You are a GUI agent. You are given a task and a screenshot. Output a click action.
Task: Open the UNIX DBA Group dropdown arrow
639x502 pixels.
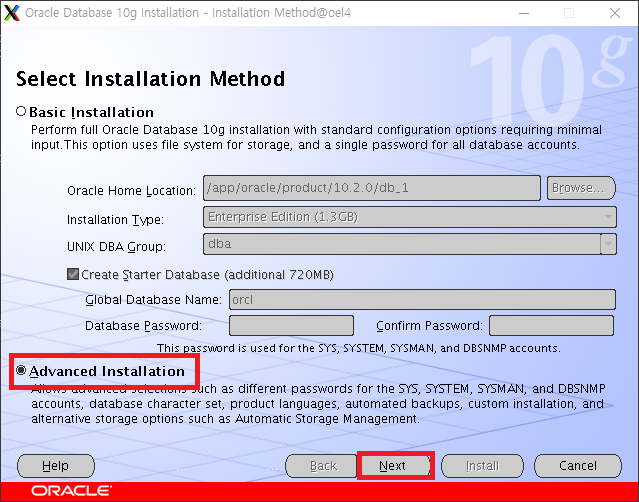click(608, 244)
